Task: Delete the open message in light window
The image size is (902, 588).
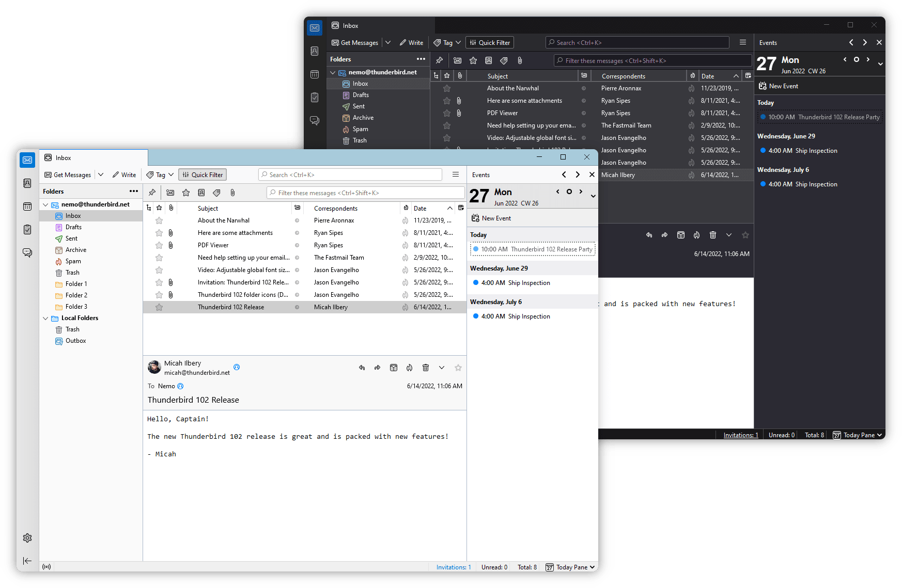Action: 426,368
